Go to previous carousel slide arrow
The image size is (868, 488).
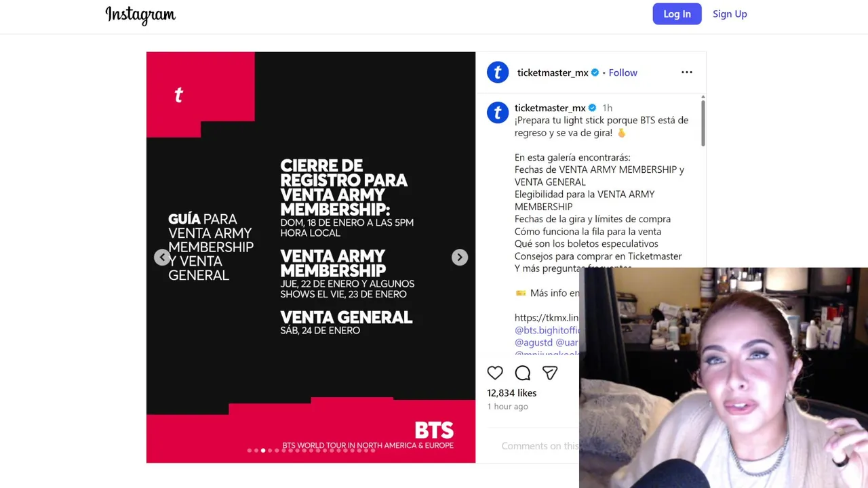pos(161,257)
